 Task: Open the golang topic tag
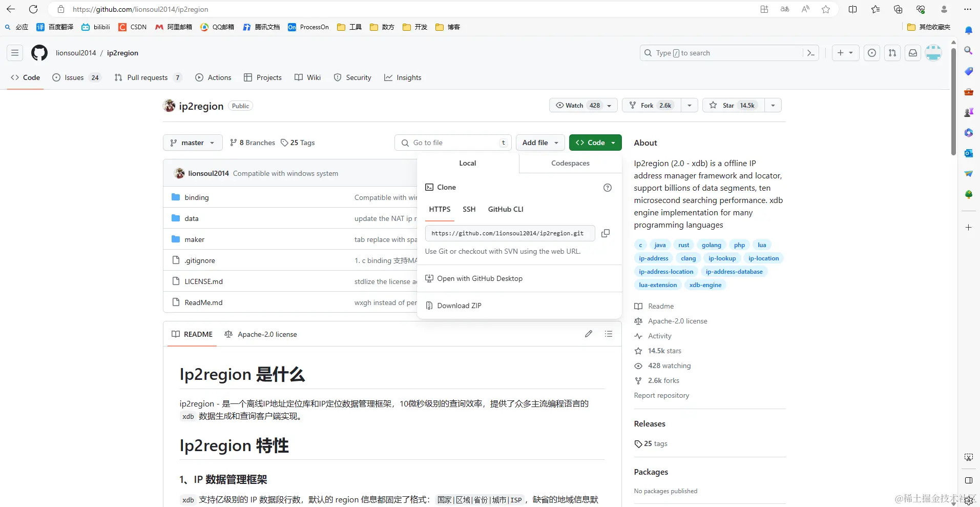click(711, 245)
